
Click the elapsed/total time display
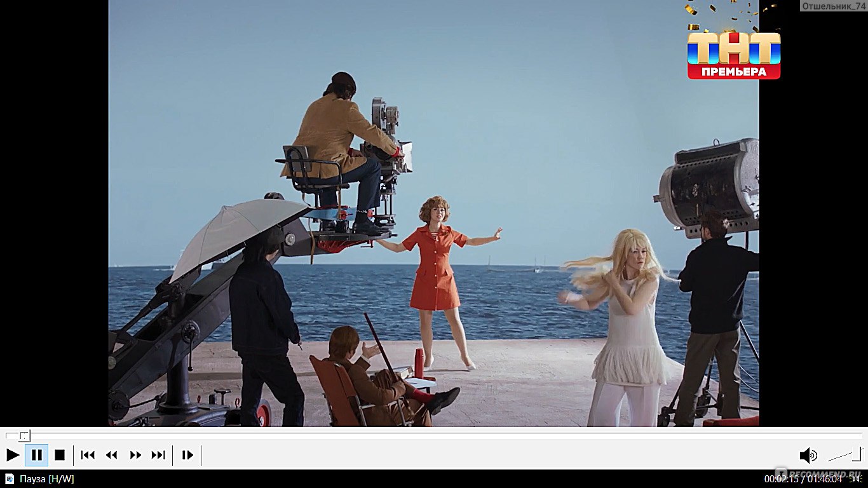coord(803,478)
